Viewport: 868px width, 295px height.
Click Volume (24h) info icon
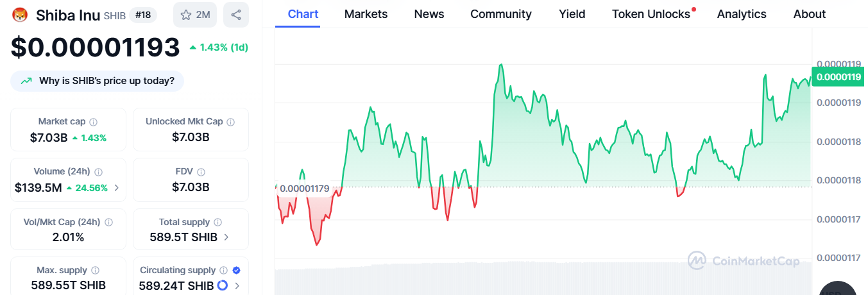click(99, 172)
